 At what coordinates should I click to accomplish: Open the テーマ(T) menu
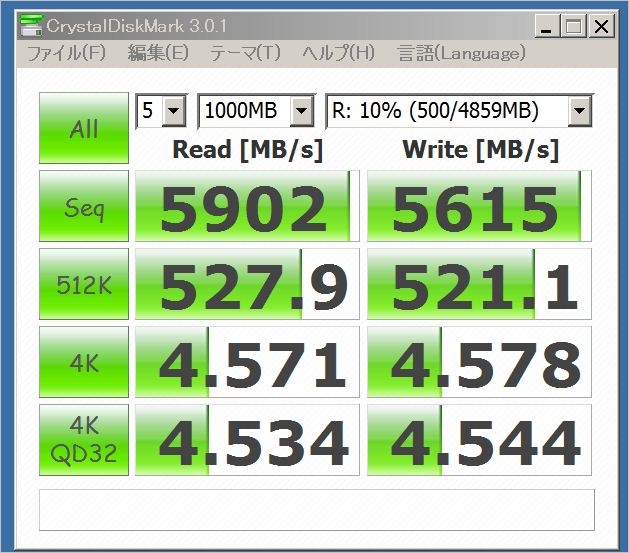pos(245,53)
